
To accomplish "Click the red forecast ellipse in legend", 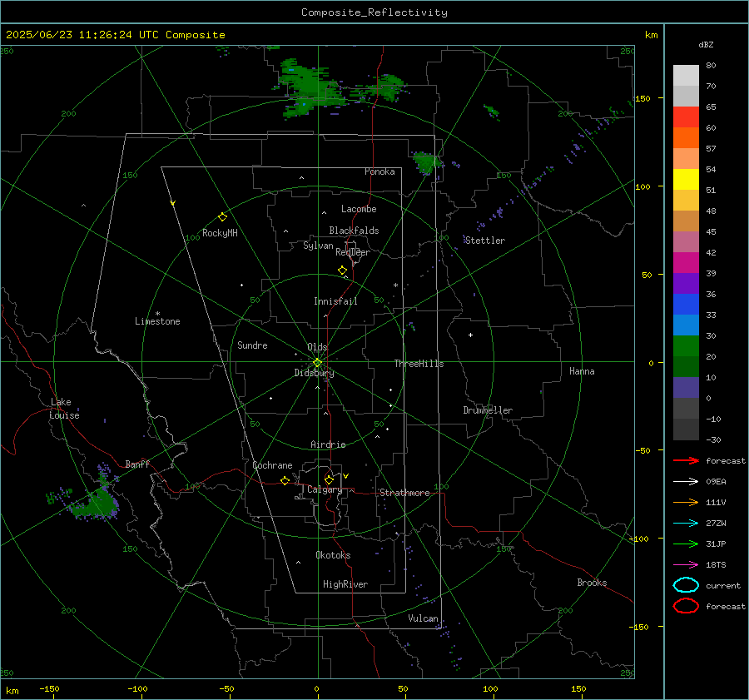I will tap(686, 606).
